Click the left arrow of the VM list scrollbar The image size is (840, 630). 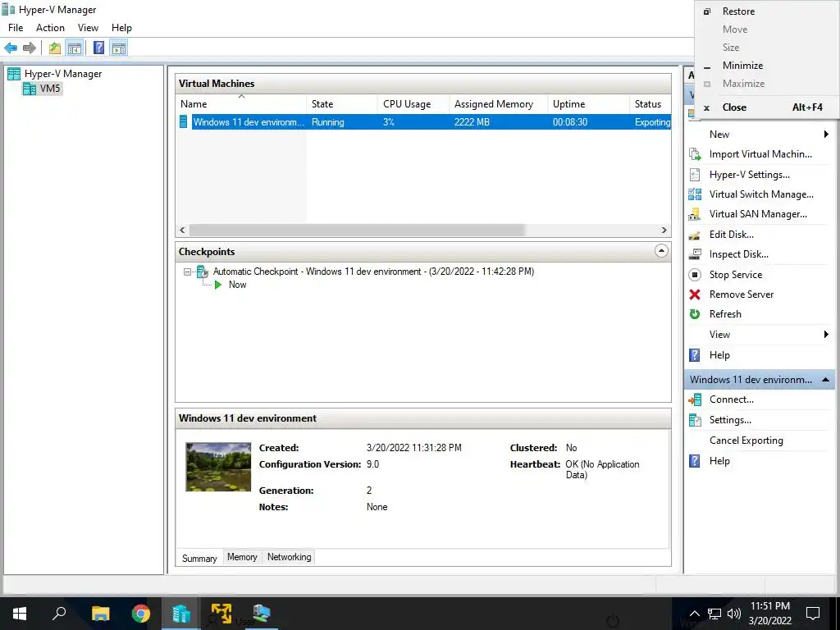tap(183, 231)
